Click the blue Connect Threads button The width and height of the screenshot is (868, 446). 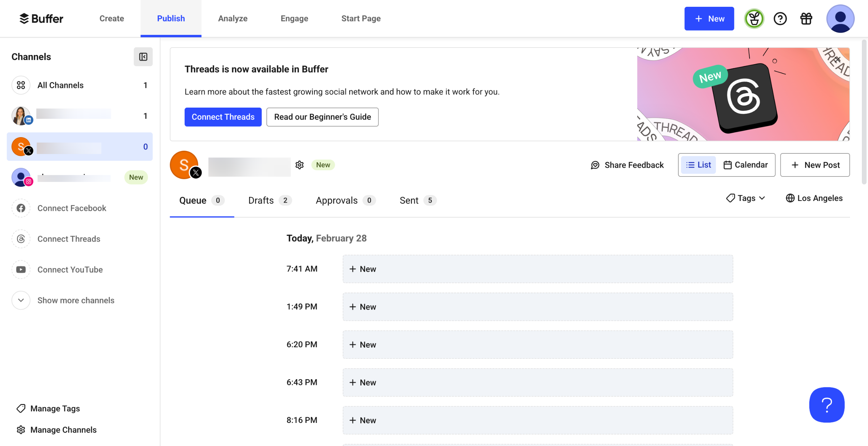click(x=223, y=117)
